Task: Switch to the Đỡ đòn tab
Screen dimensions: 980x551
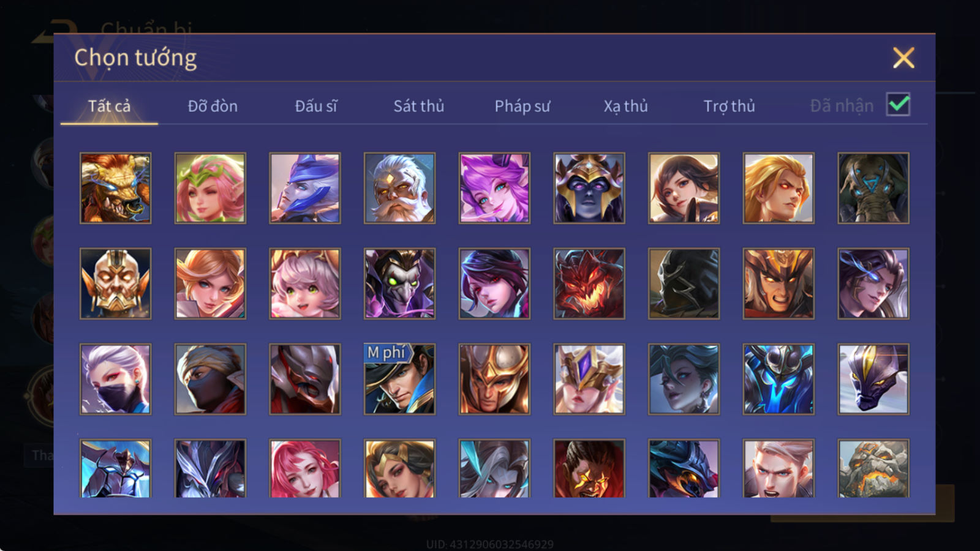Action: pyautogui.click(x=213, y=106)
